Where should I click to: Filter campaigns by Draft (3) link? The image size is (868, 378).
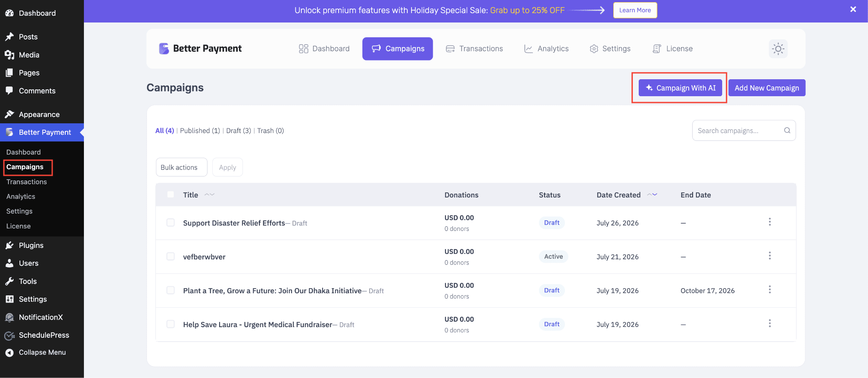pyautogui.click(x=239, y=131)
